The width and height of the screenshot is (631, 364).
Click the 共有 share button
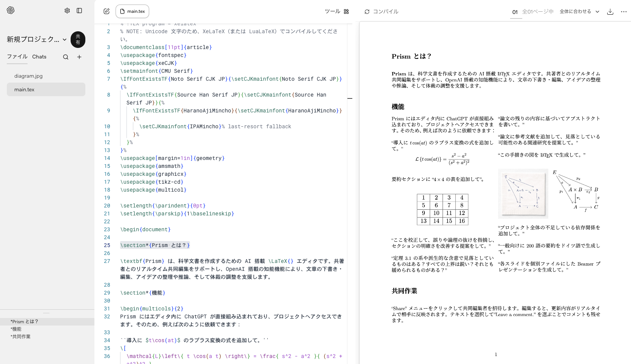point(78,40)
